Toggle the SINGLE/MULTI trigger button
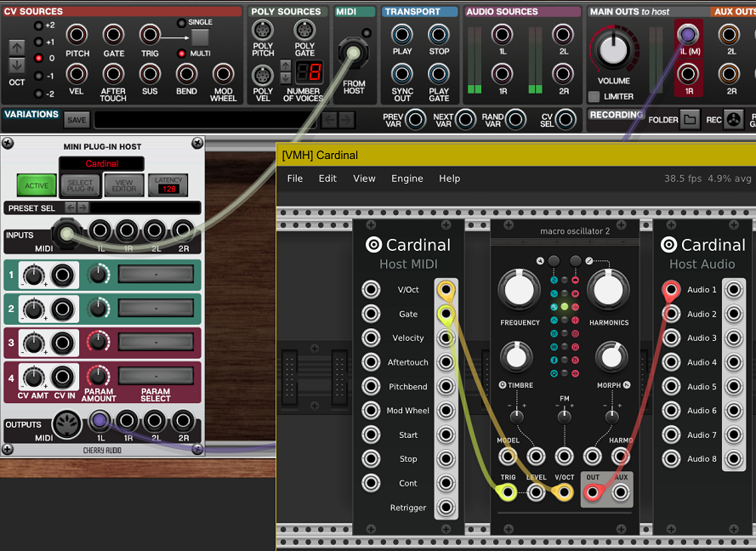Screen dimensions: 756x551 [200, 37]
